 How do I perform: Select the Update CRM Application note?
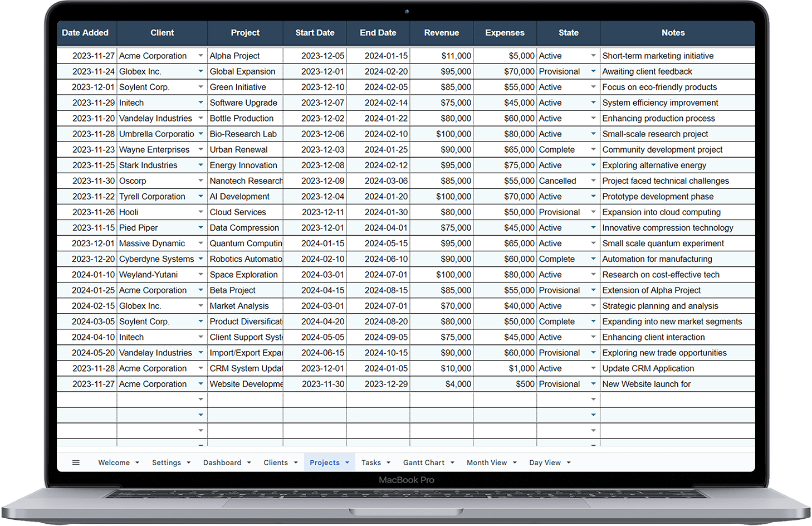click(678, 368)
